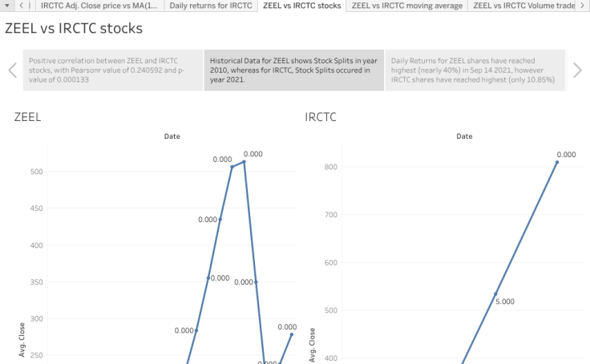Go to ZEEL vs IRCTC moving average tab

406,6
